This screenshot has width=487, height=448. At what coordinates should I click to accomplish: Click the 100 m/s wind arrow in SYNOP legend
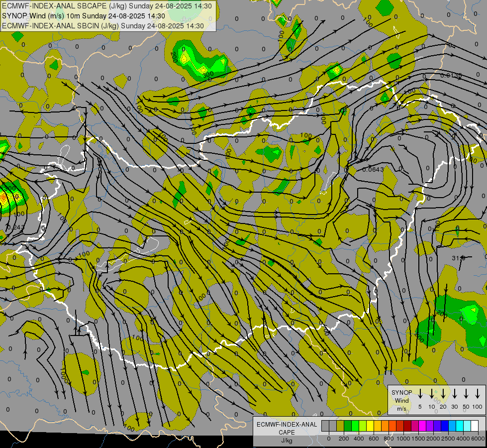pos(478,394)
